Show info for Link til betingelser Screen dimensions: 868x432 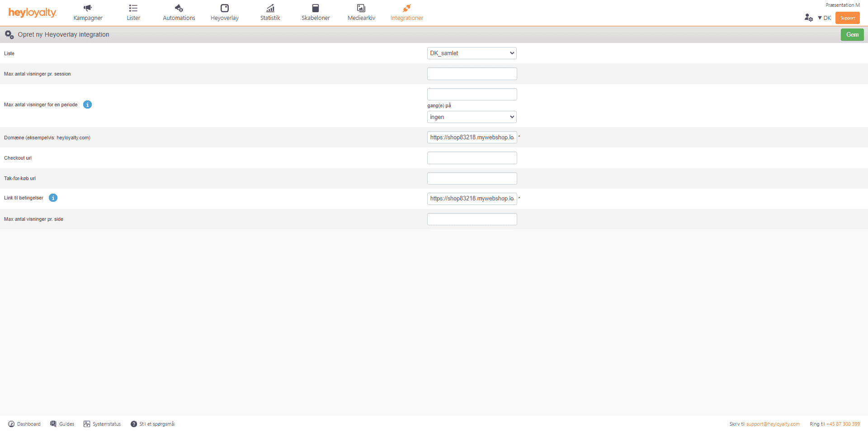(53, 198)
